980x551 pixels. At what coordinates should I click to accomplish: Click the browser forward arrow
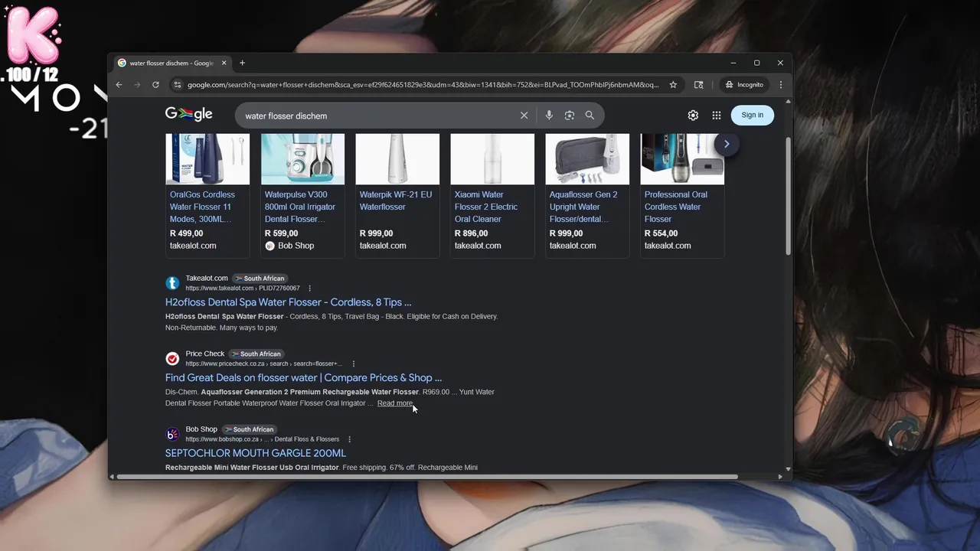tap(137, 85)
